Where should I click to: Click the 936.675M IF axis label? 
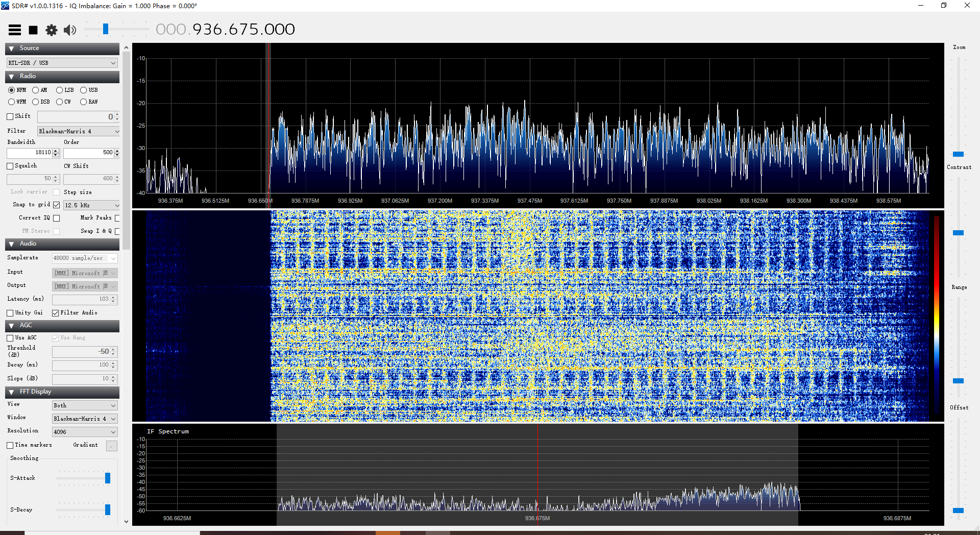point(537,518)
